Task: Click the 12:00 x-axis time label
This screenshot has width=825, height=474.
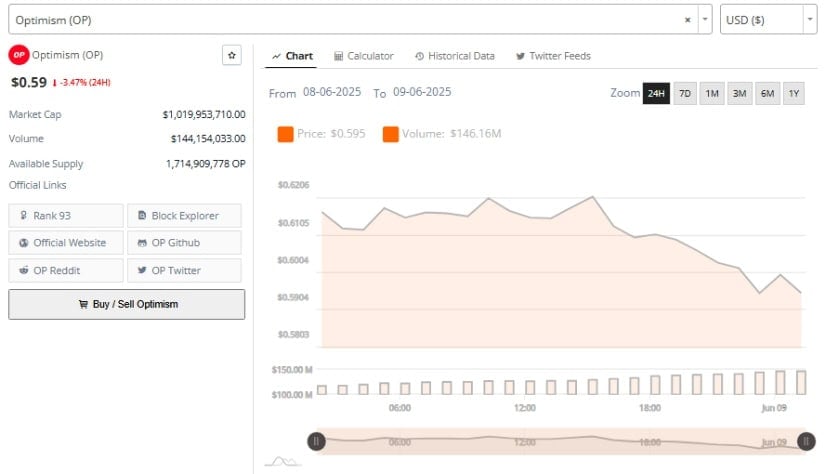Action: tap(525, 408)
